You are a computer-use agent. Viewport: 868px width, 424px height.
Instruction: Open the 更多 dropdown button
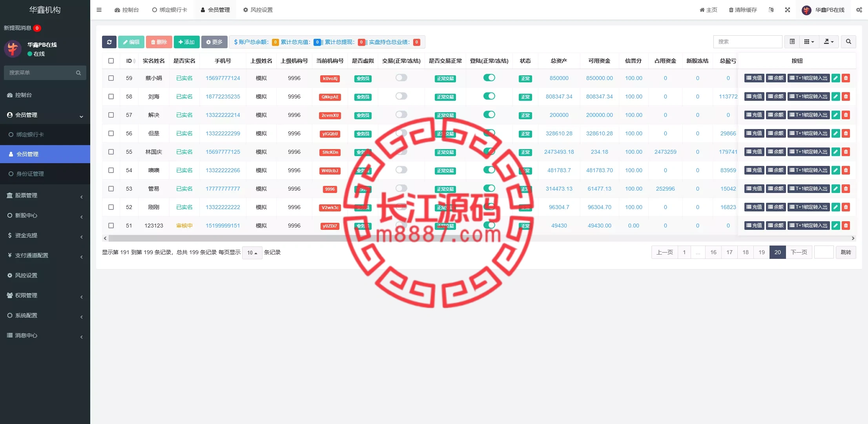point(214,42)
